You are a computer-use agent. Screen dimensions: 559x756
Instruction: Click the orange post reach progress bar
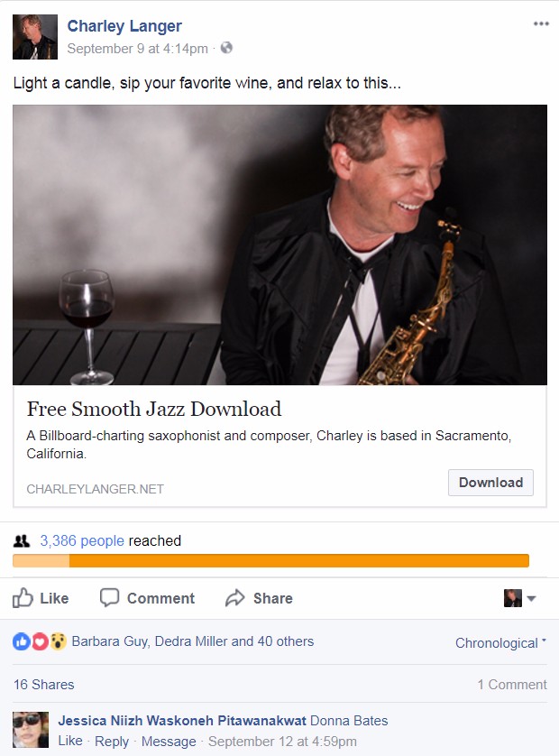click(270, 561)
